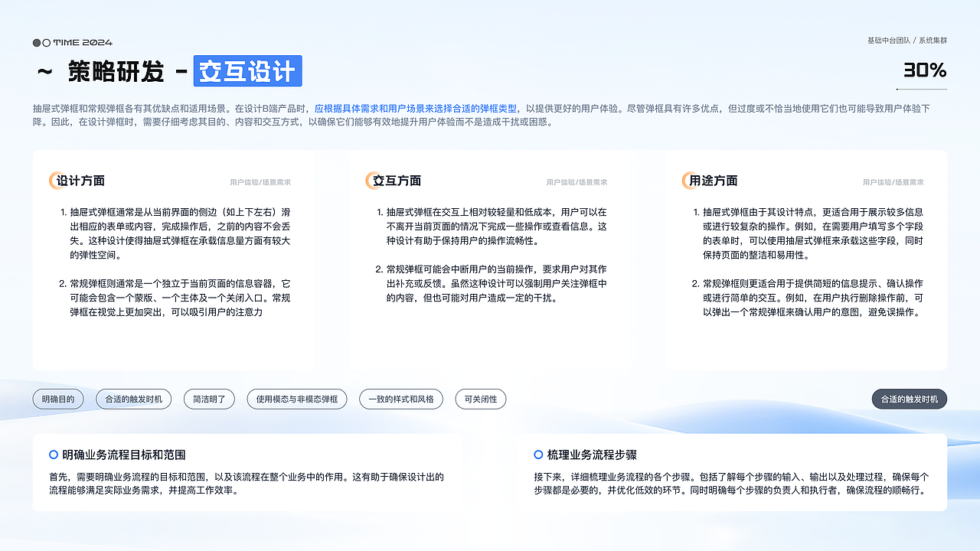This screenshot has width=980, height=551.
Task: Open the blue link about 选择合适的弹框类型
Action: click(x=416, y=109)
